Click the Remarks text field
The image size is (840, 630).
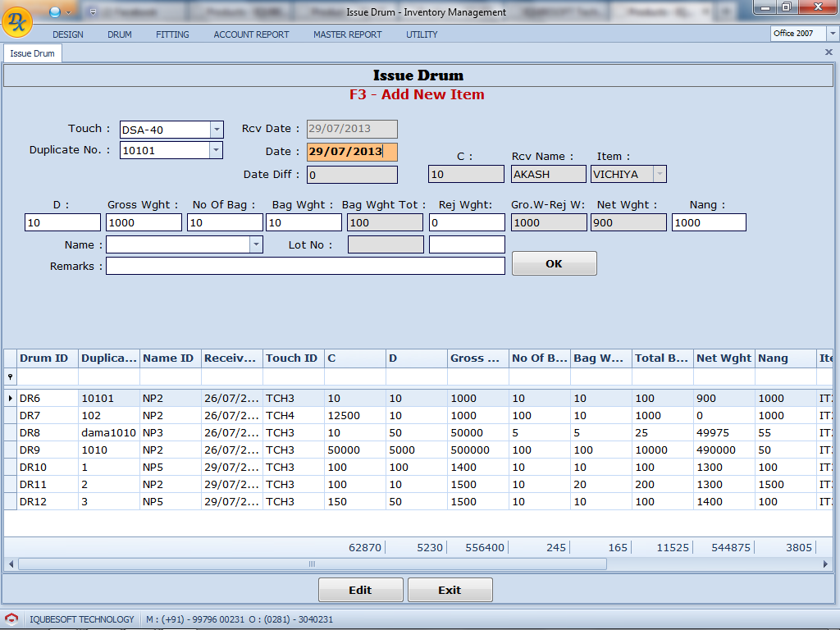(305, 266)
